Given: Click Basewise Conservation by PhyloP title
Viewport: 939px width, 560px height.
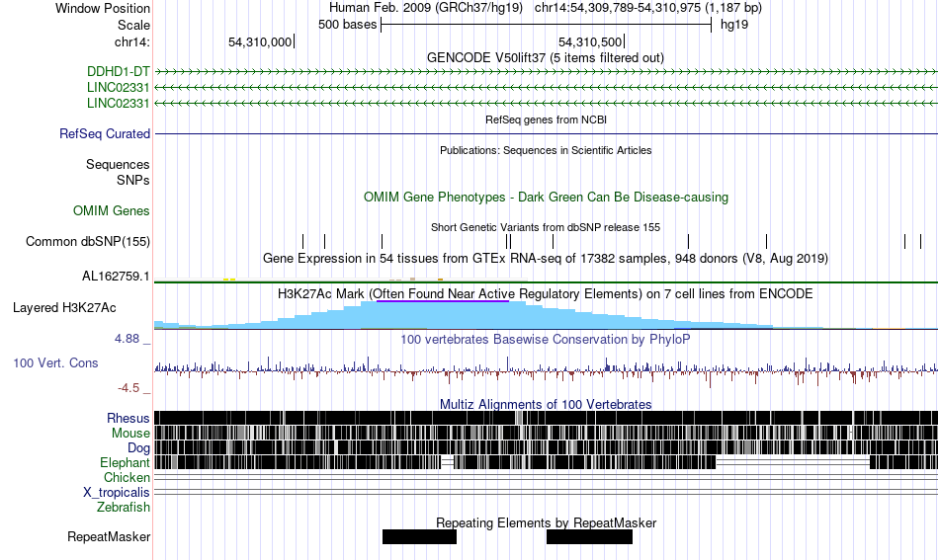Looking at the screenshot, I should coord(546,339).
